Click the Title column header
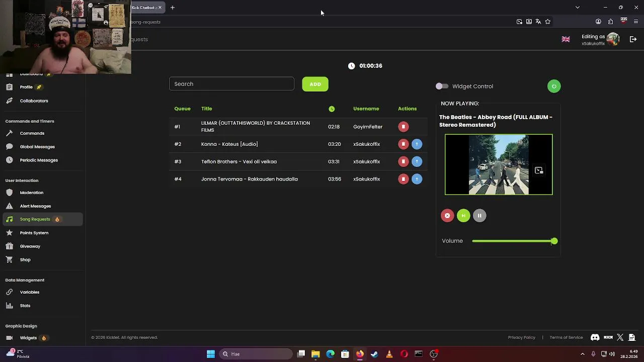 tap(206, 109)
